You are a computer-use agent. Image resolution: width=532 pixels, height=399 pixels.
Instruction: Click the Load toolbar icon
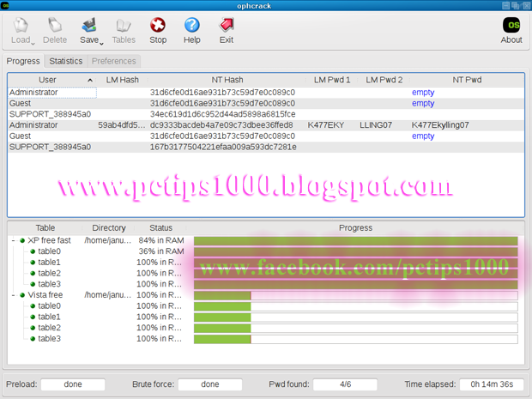tap(21, 26)
